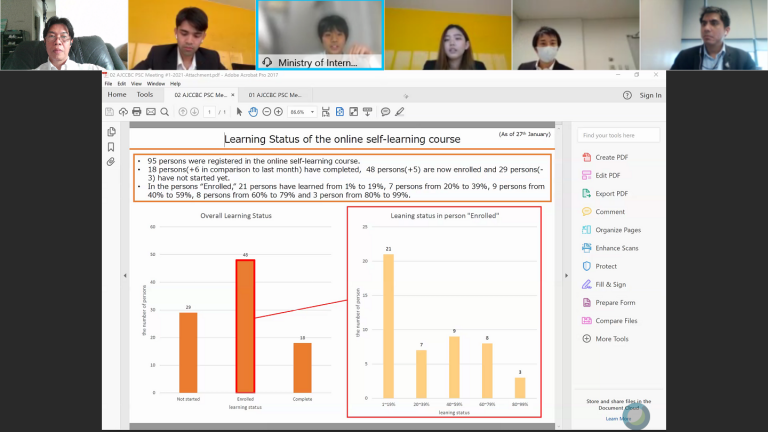Screen dimensions: 768x432
Task: Click the email envelope icon in toolbar
Action: (x=149, y=112)
